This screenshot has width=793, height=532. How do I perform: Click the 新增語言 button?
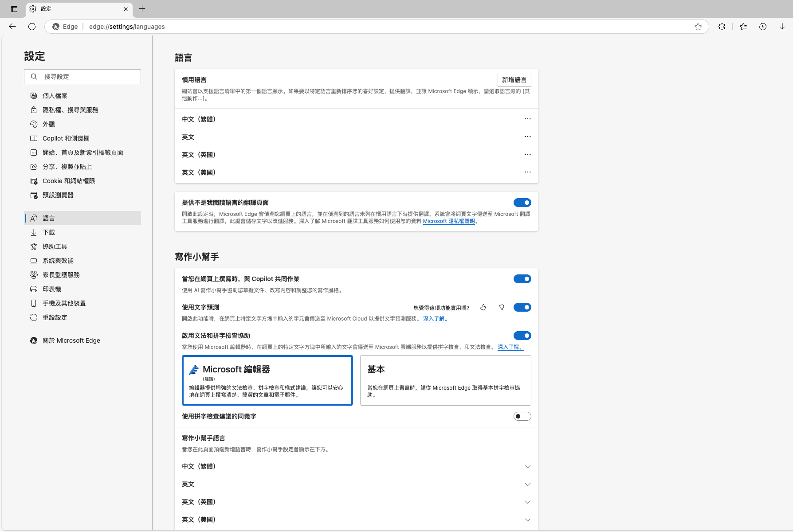tap(514, 80)
